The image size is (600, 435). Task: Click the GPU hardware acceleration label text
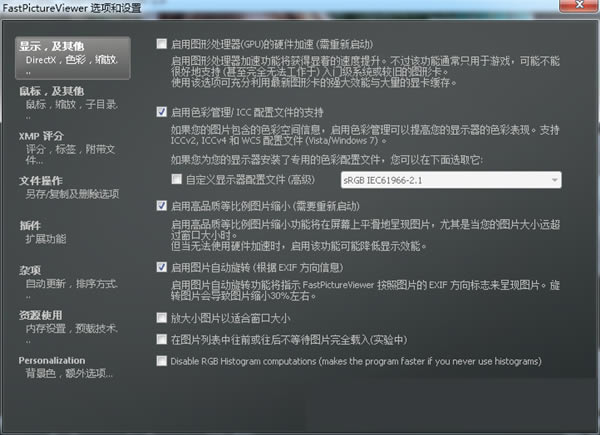coord(272,44)
